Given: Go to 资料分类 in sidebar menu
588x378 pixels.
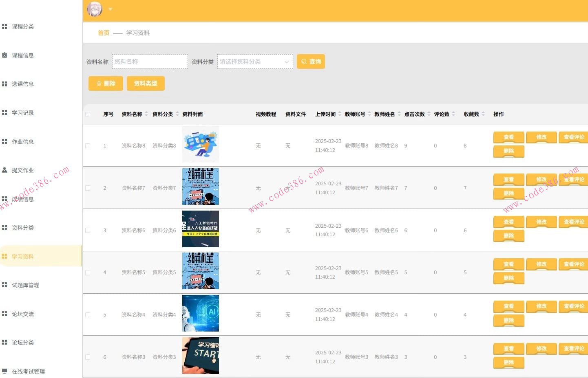Looking at the screenshot, I should pyautogui.click(x=23, y=228).
